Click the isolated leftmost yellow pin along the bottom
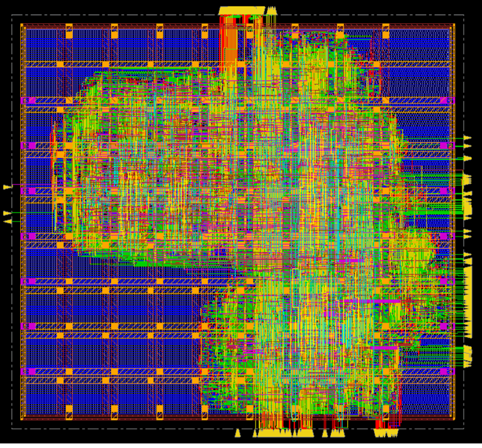 pyautogui.click(x=237, y=433)
